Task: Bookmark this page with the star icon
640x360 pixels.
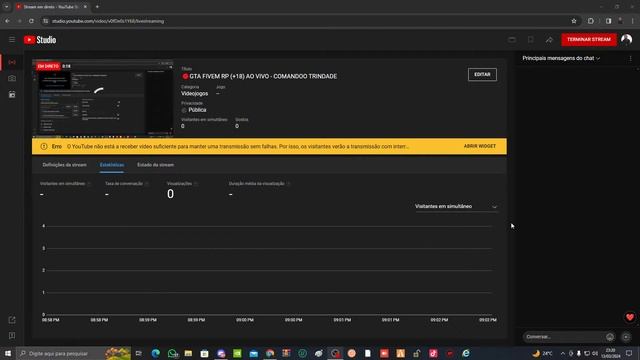Action: coord(574,21)
